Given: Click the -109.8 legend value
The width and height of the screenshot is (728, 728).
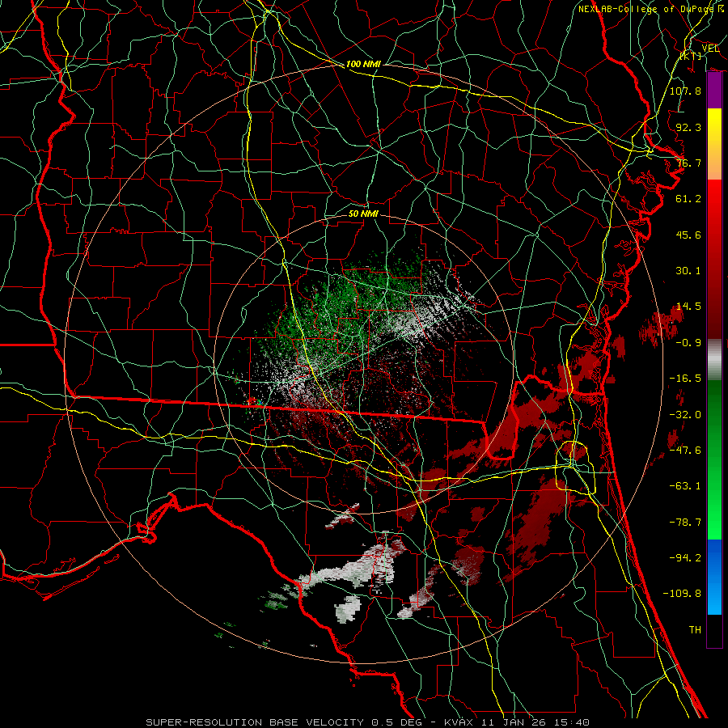Looking at the screenshot, I should point(682,594).
